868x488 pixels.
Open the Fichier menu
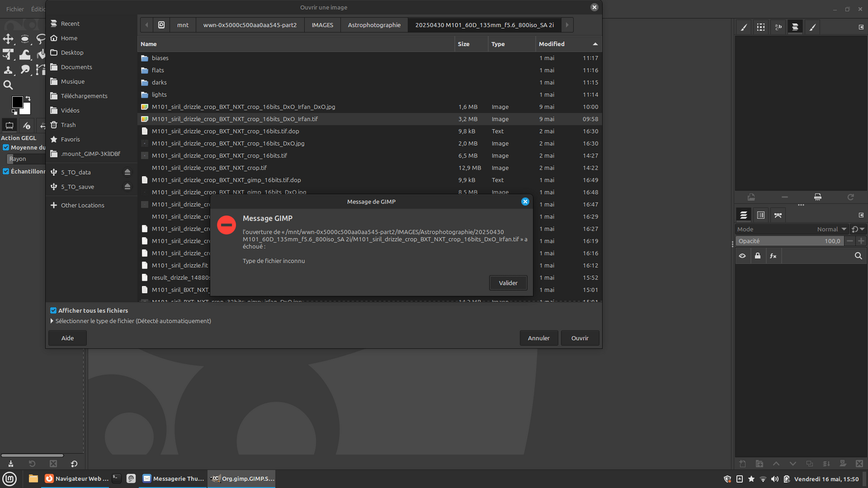(x=15, y=9)
